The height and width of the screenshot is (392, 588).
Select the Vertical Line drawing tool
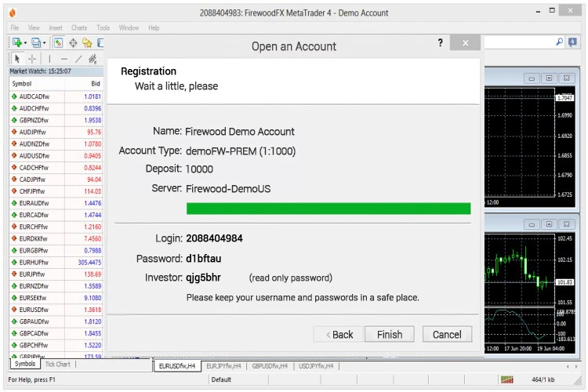[49, 59]
